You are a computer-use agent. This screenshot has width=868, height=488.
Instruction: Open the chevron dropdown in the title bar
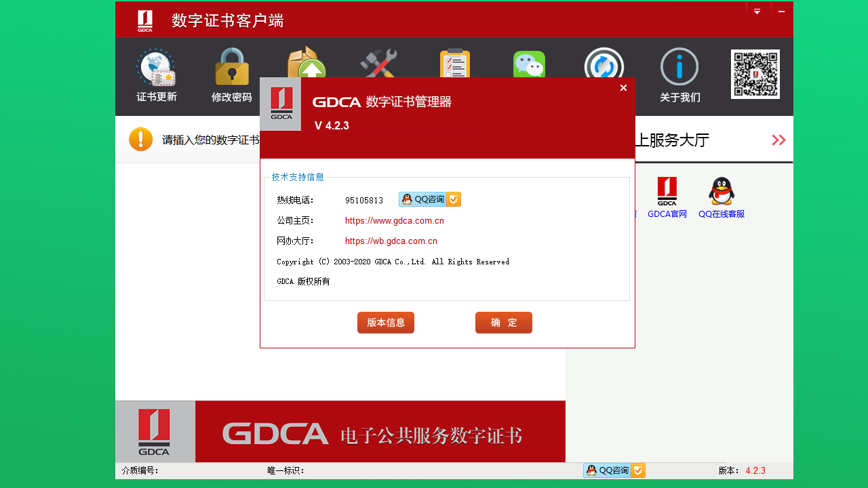(757, 12)
